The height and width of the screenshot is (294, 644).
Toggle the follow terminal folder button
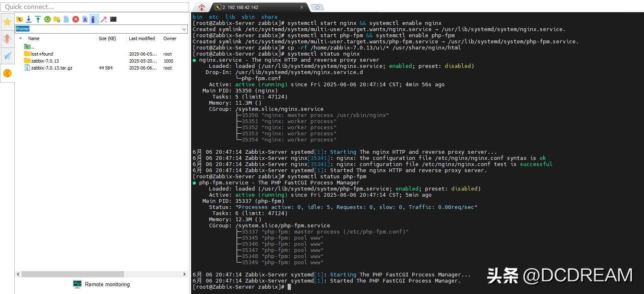click(94, 19)
